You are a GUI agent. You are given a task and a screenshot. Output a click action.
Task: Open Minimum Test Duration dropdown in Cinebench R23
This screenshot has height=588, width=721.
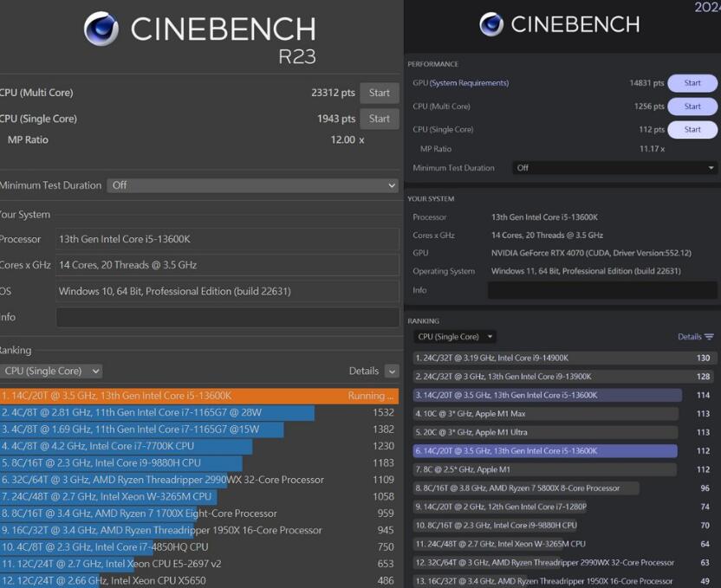point(252,185)
